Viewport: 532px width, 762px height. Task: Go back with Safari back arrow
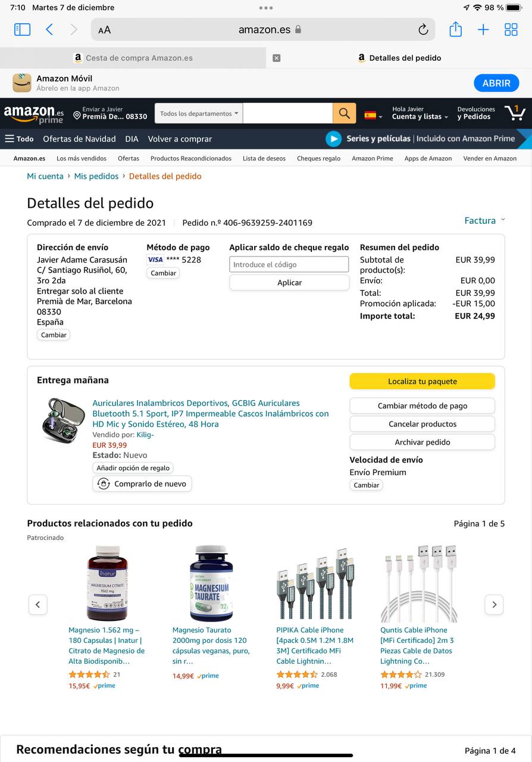pos(49,29)
